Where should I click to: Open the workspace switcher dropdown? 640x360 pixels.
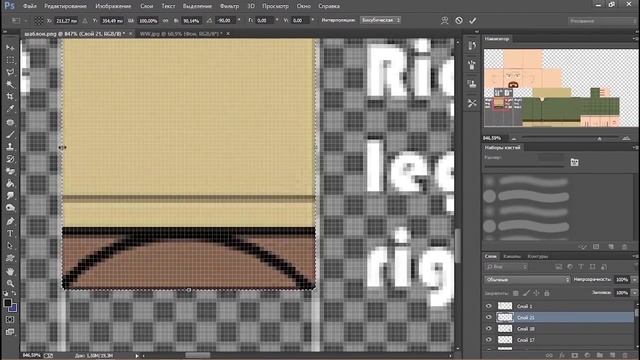tap(603, 20)
